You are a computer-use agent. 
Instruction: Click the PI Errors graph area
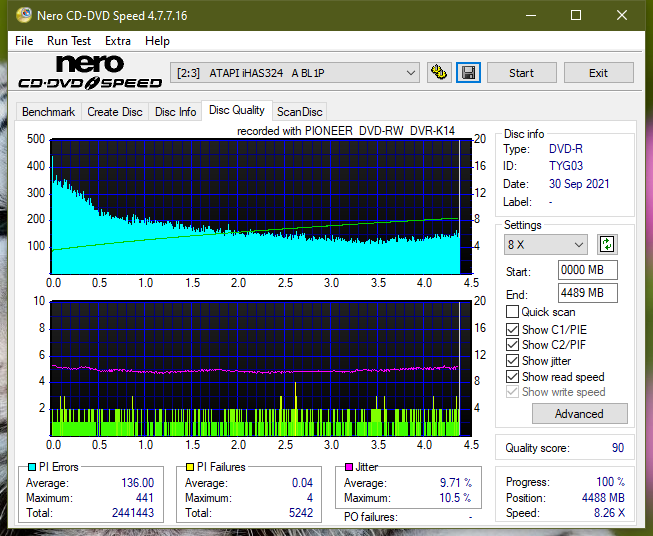262,207
